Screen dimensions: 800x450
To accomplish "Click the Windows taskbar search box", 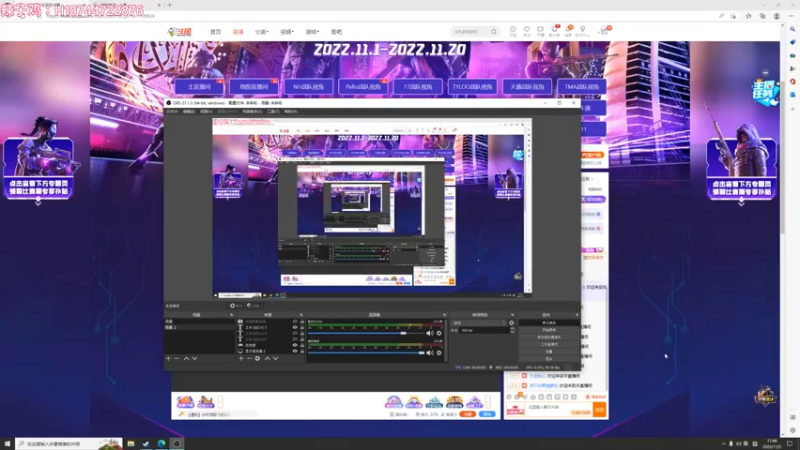I will tap(69, 444).
